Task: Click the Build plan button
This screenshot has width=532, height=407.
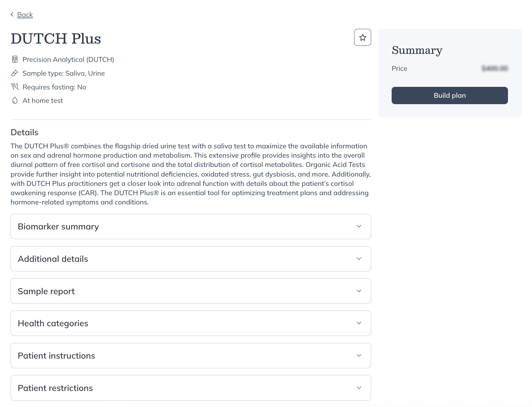Action: tap(449, 95)
